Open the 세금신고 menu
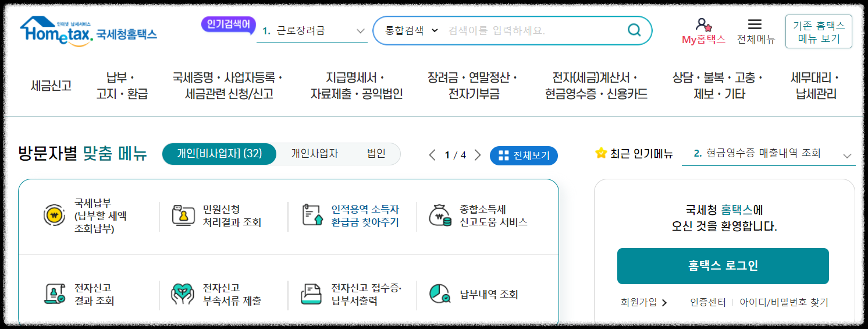The image size is (868, 329). [51, 86]
